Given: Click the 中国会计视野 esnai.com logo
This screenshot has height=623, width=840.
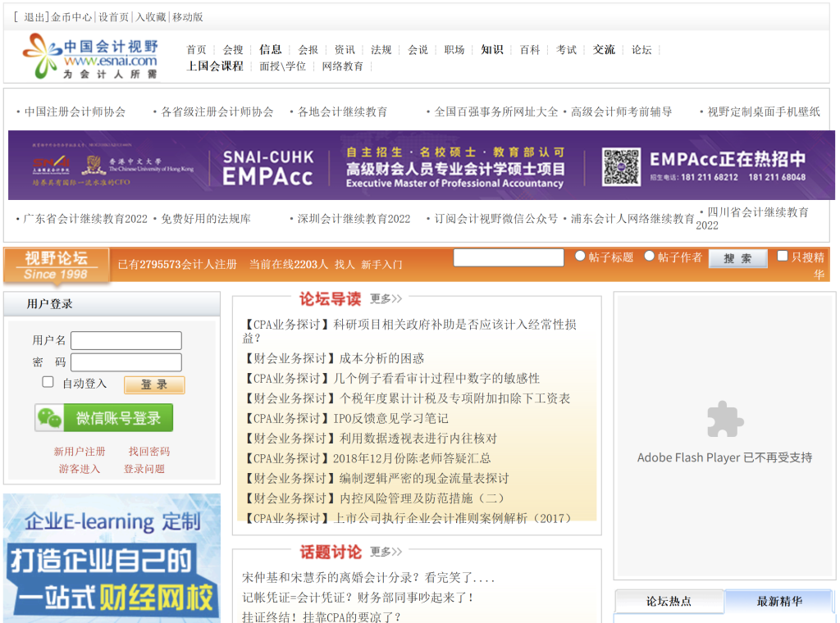Looking at the screenshot, I should click(90, 57).
